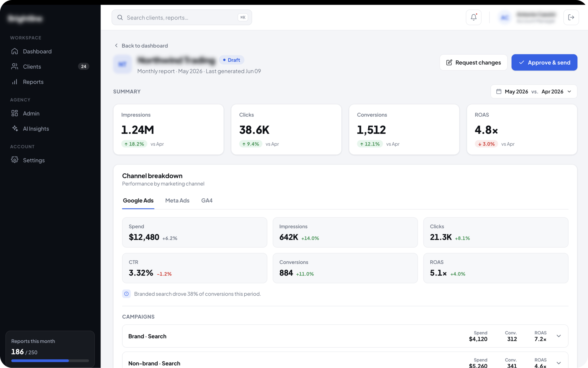The width and height of the screenshot is (588, 368).
Task: Click the Conversions 884 metric tile
Action: (345, 268)
